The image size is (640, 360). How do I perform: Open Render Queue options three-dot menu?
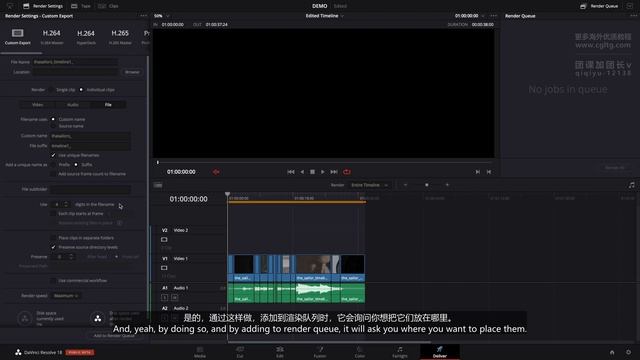pos(634,16)
